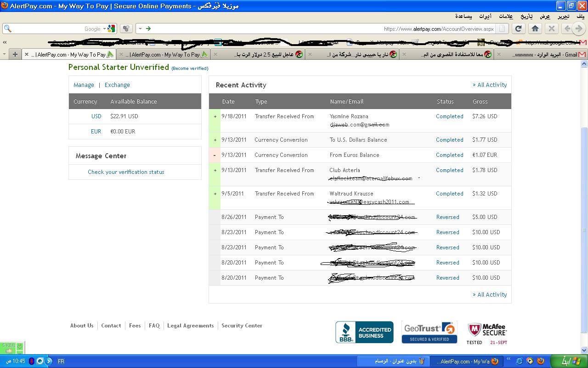Click the Security Center footer link
The width and height of the screenshot is (588, 368).
click(242, 326)
